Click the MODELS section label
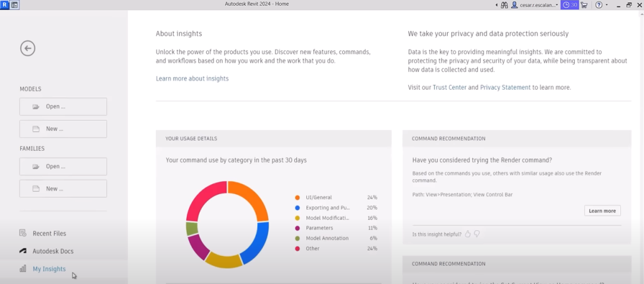The height and width of the screenshot is (284, 644). pos(30,89)
